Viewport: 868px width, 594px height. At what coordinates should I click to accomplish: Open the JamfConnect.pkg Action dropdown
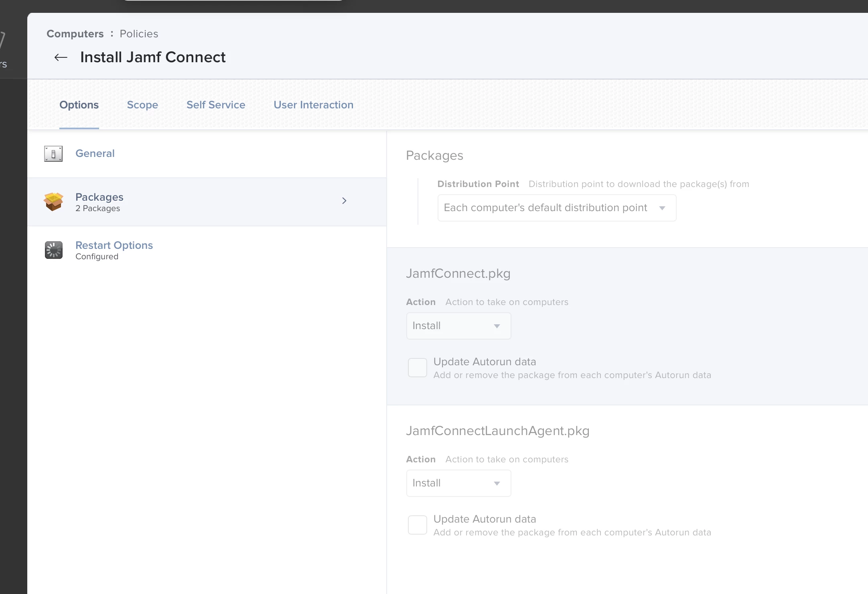(x=458, y=326)
